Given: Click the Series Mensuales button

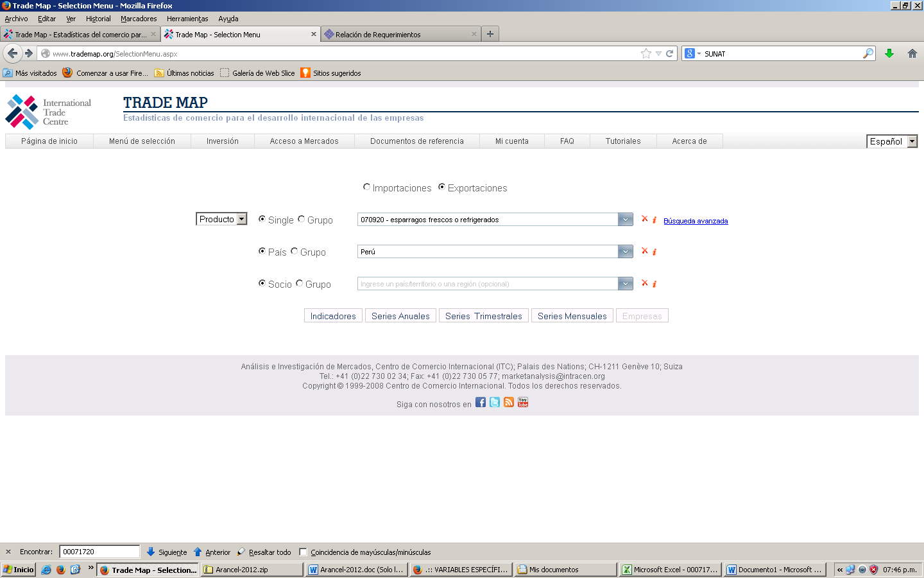Looking at the screenshot, I should pos(572,316).
